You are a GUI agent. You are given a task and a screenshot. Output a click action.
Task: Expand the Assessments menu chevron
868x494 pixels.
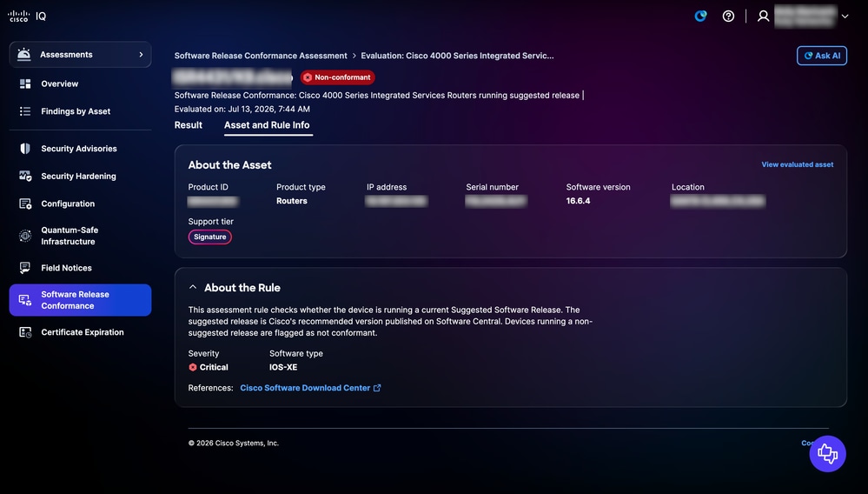click(x=141, y=54)
